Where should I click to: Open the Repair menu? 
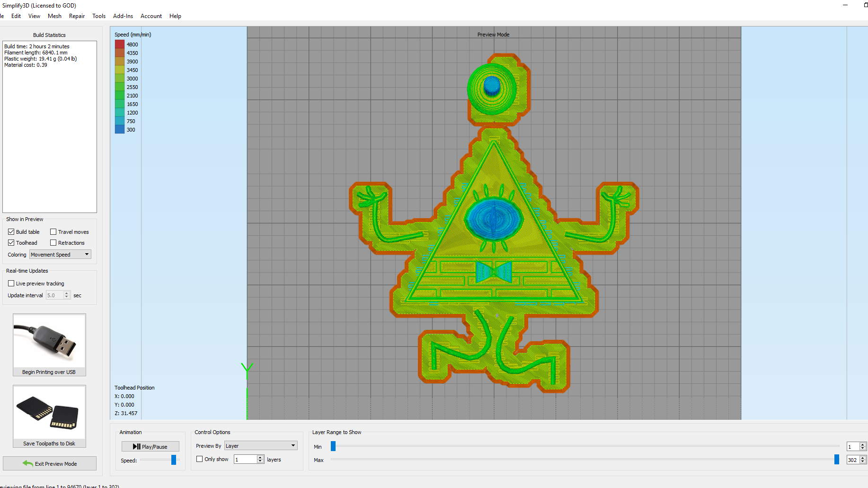tap(77, 16)
